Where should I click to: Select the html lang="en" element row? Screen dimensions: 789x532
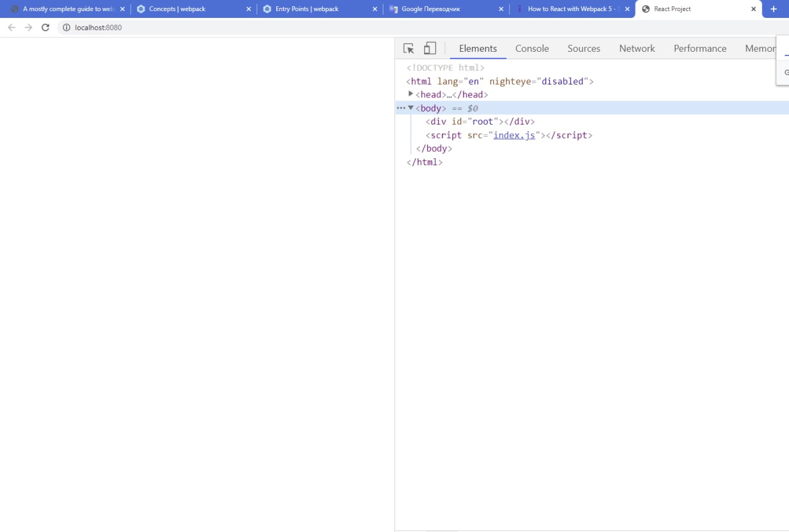coord(500,81)
